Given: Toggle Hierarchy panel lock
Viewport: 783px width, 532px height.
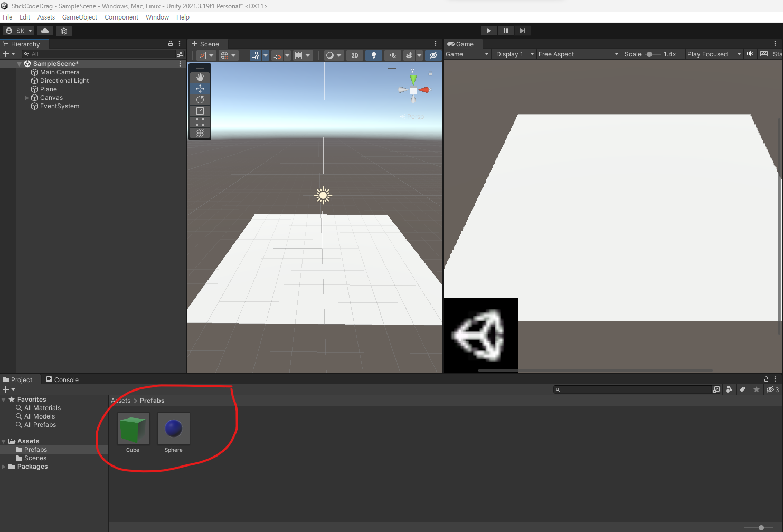Looking at the screenshot, I should [x=171, y=44].
